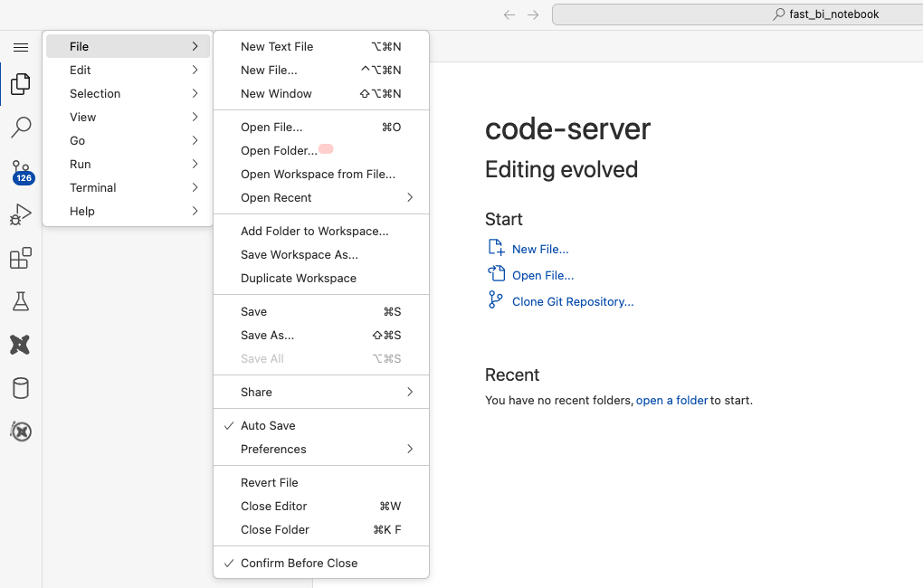Choose Open Folder... menu item
923x588 pixels.
321,151
